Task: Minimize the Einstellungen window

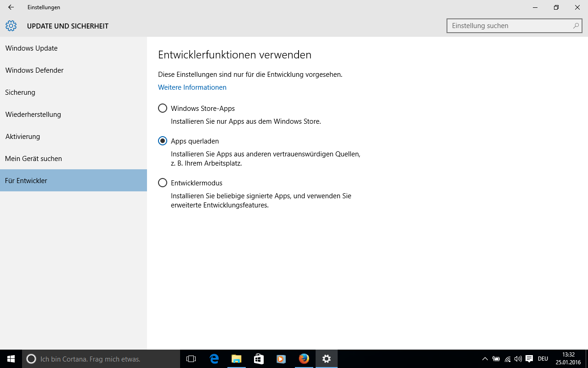Action: (535, 7)
